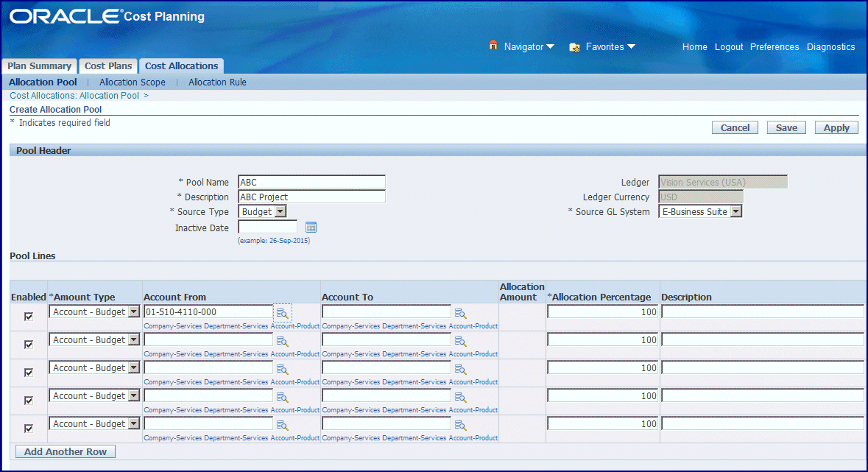Click into the Pool Name field

pyautogui.click(x=311, y=183)
